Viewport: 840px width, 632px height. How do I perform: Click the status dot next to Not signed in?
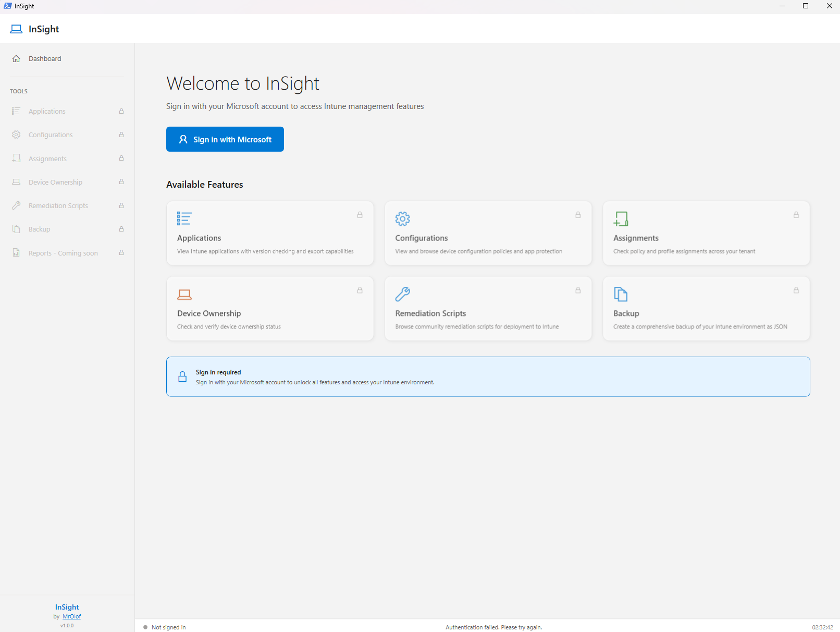[145, 627]
